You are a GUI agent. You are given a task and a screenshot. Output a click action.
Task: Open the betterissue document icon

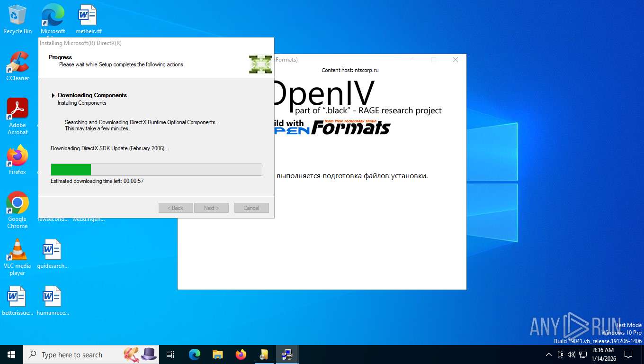point(18,301)
